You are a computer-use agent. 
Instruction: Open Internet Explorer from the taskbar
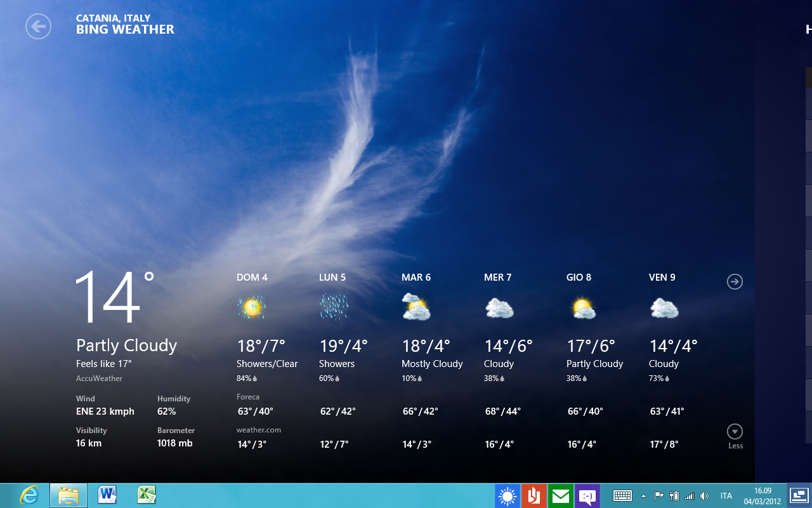29,495
